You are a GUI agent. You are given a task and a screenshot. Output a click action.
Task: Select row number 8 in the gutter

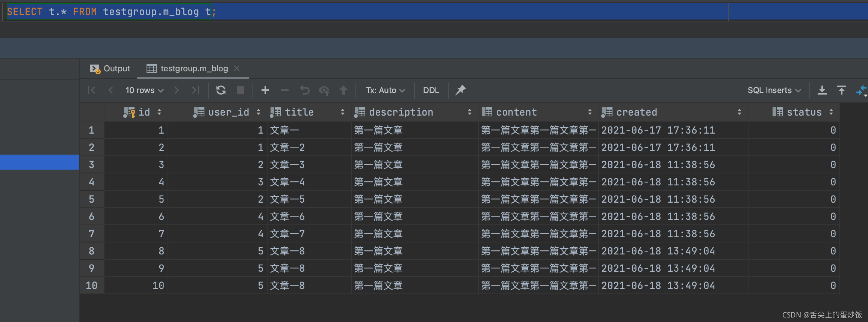pyautogui.click(x=92, y=251)
